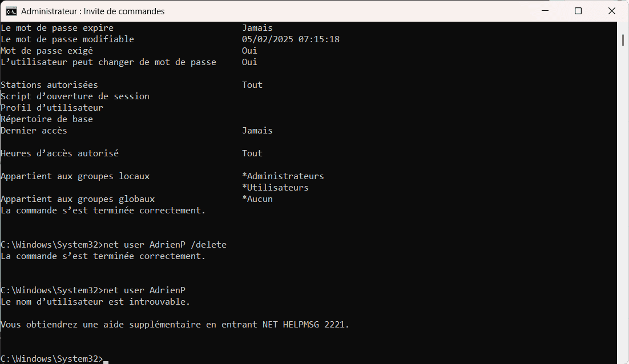Click the 'Heures d'accès autorisé' label
Viewport: 629px width, 364px height.
tap(60, 153)
